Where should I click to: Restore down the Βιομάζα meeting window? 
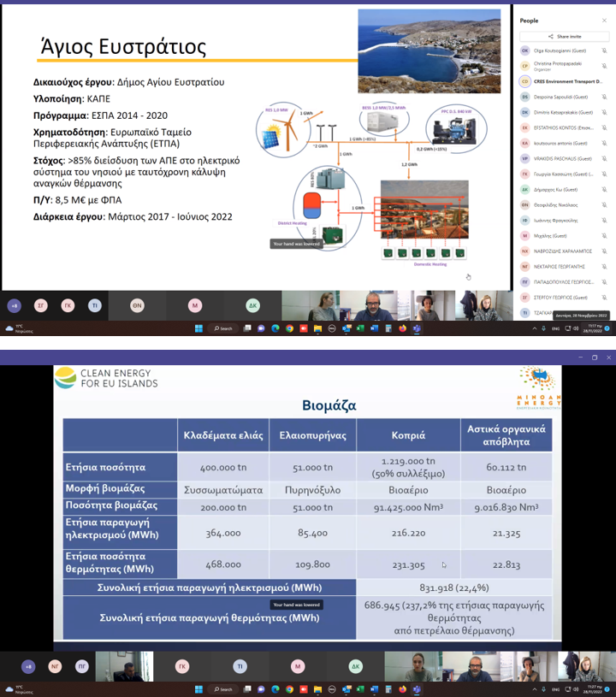595,357
